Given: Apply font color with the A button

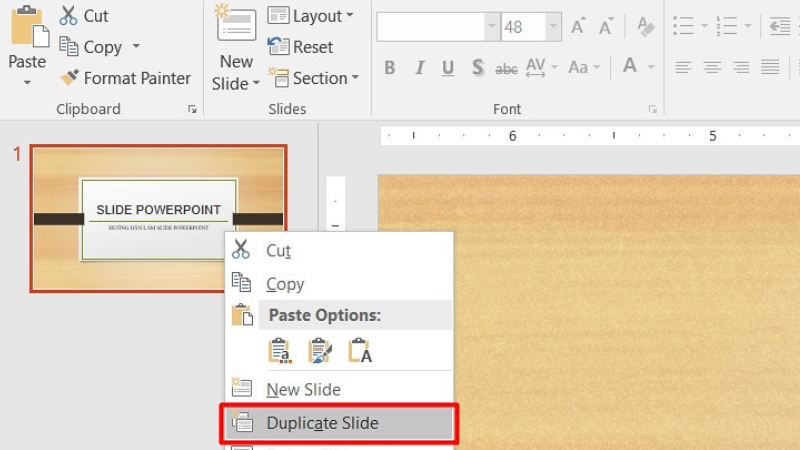Looking at the screenshot, I should tap(630, 66).
